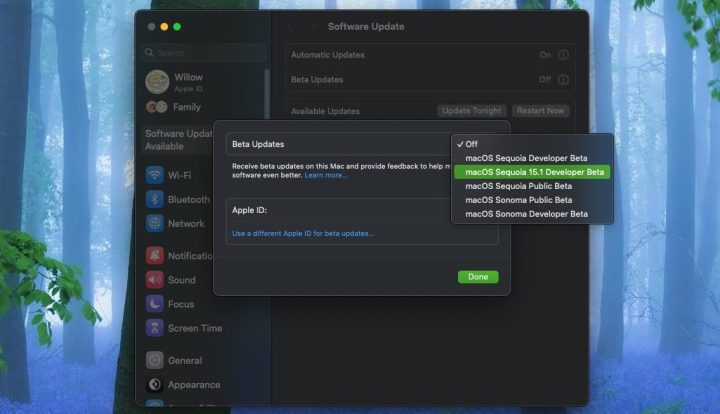Choose macOS Sequoia Developer Beta
Viewport: 720px width, 414px height.
(526, 158)
